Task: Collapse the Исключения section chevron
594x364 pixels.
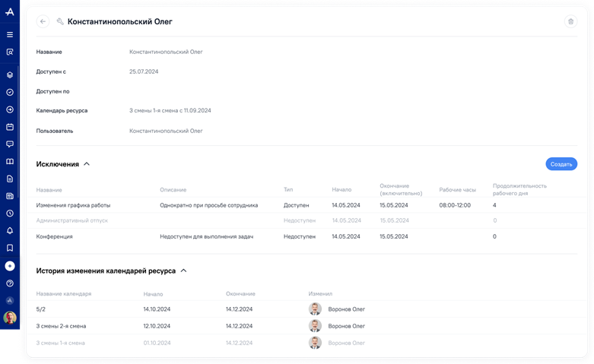Action: [87, 164]
